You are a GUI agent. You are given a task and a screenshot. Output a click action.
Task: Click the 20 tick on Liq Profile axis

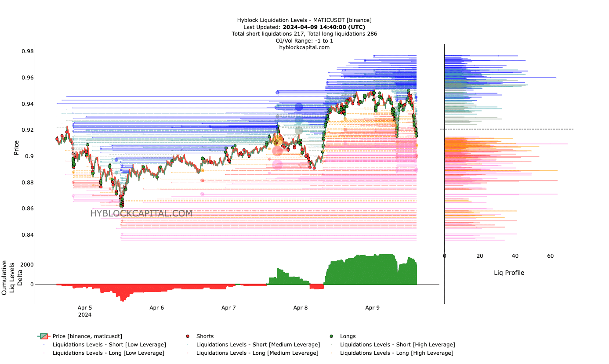[x=480, y=256]
